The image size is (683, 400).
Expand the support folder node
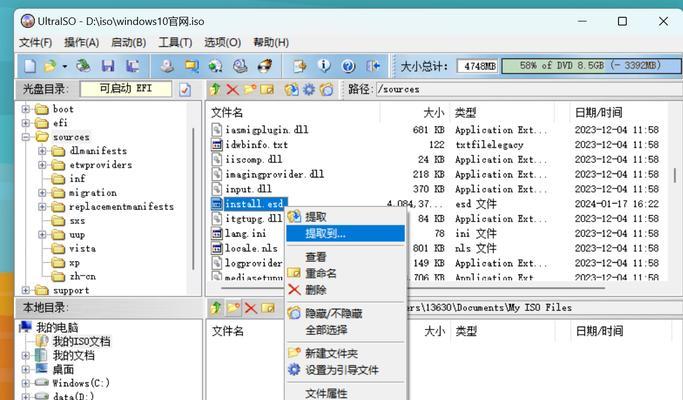[26, 290]
